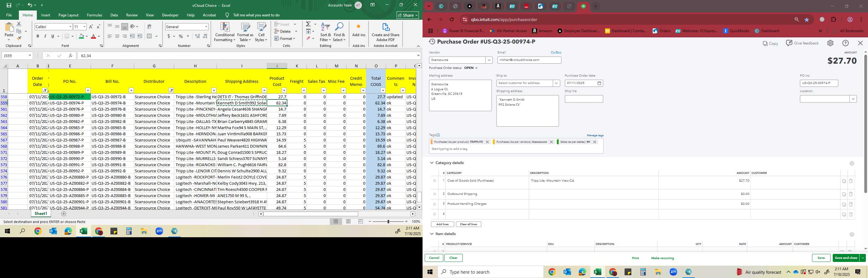The height and width of the screenshot is (278, 868).
Task: Click the Add-ins icon in ribbon
Action: click(359, 30)
